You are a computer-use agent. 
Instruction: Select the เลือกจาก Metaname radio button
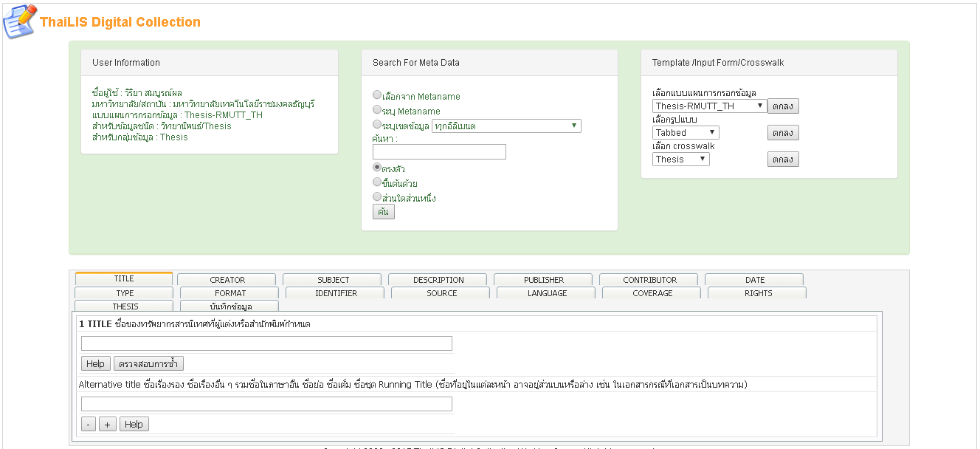pyautogui.click(x=377, y=95)
